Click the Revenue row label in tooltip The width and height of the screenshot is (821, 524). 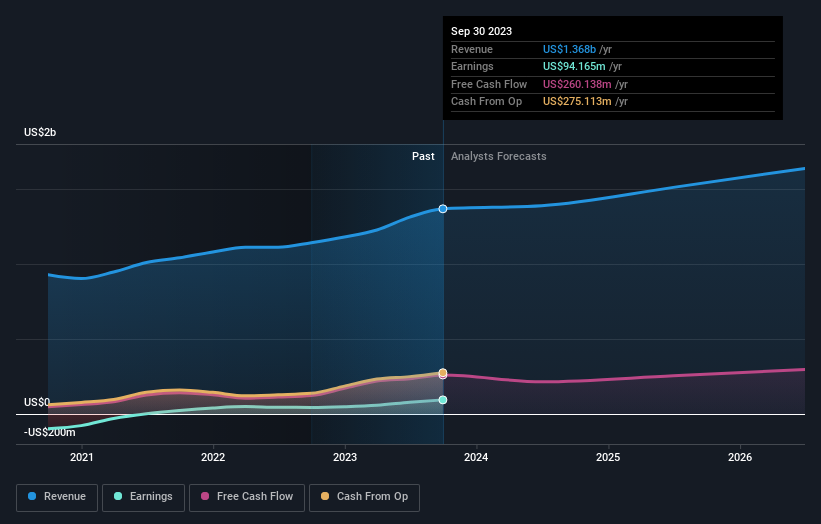[x=472, y=49]
